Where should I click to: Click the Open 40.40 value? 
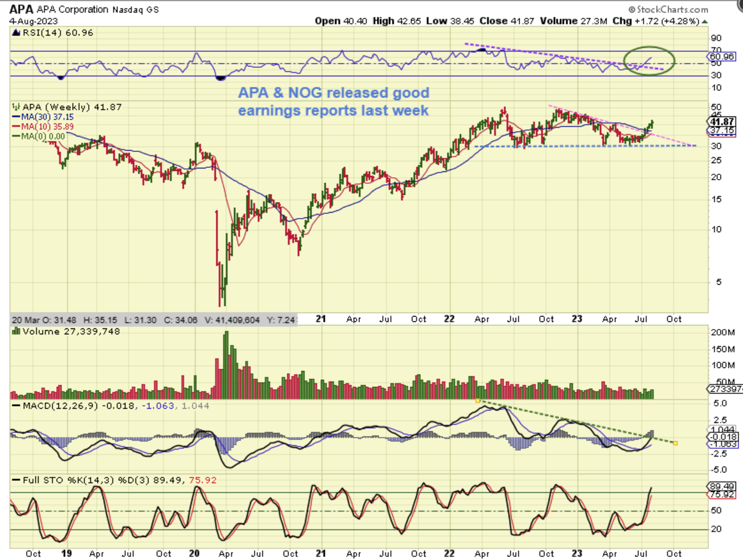pyautogui.click(x=340, y=21)
